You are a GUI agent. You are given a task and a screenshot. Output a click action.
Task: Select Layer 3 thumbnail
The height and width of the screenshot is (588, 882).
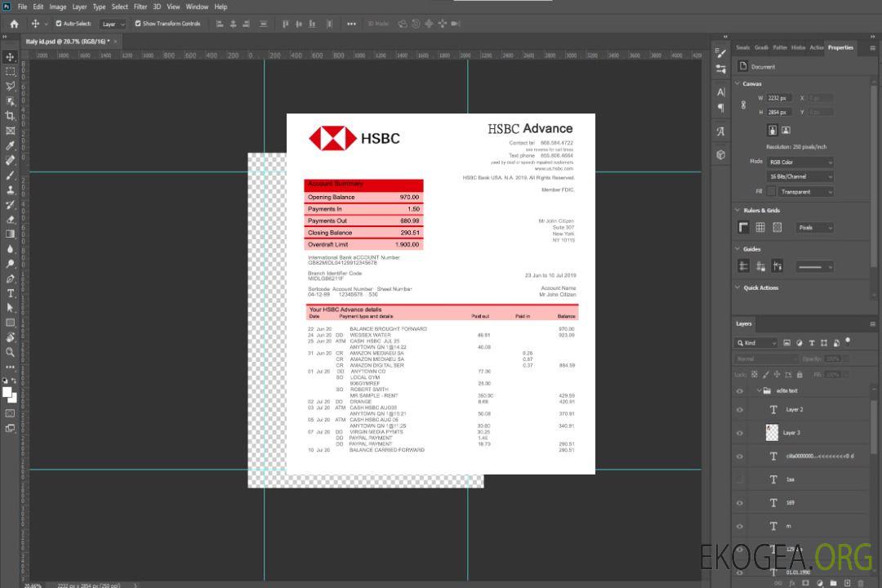click(773, 433)
